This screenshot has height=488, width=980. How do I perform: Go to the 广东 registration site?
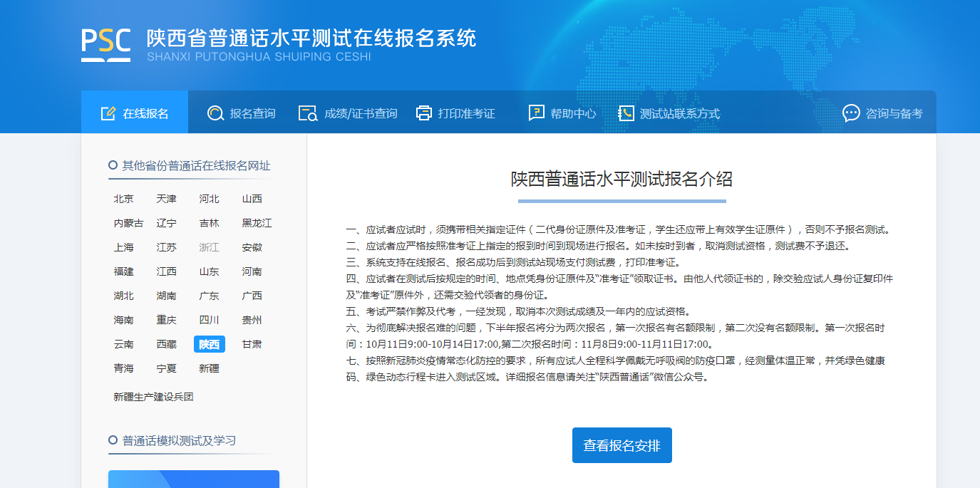coord(209,296)
